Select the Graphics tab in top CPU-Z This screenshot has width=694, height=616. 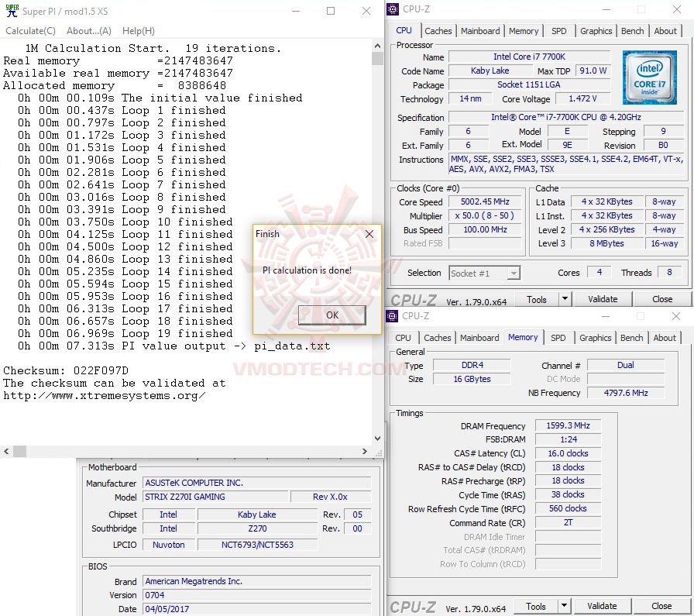(596, 31)
